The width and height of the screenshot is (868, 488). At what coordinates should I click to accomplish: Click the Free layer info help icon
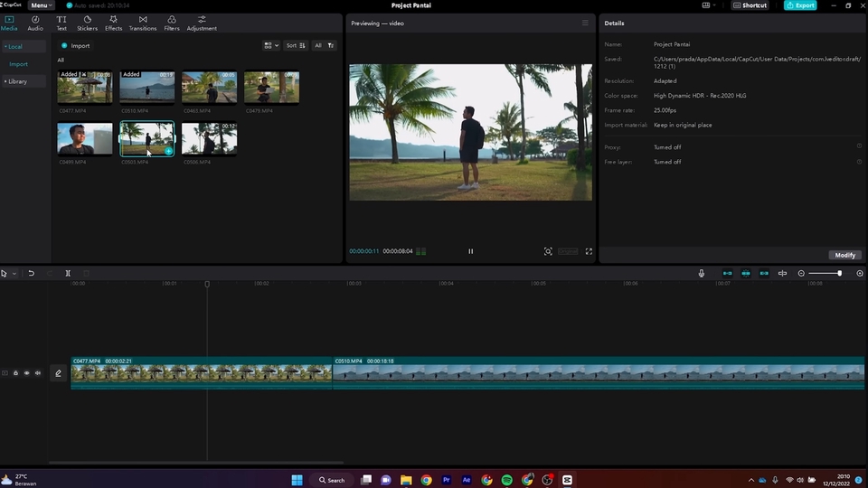[x=859, y=162]
